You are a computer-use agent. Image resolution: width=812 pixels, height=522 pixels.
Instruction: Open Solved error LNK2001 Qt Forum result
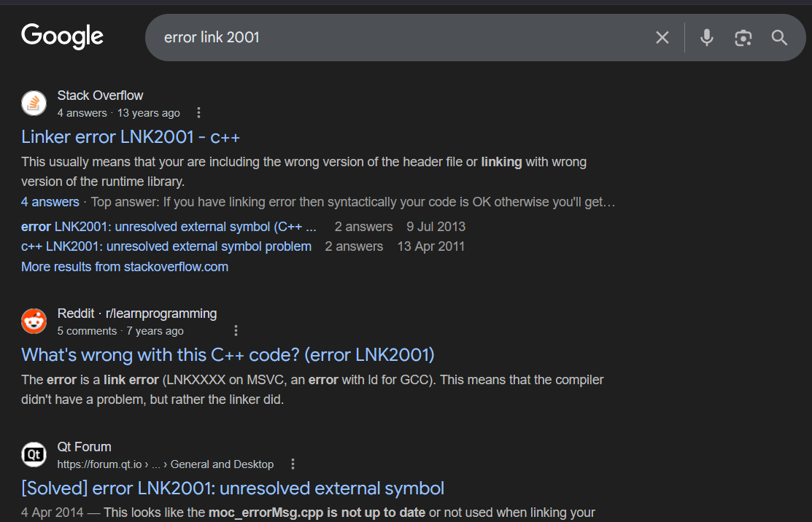[232, 488]
